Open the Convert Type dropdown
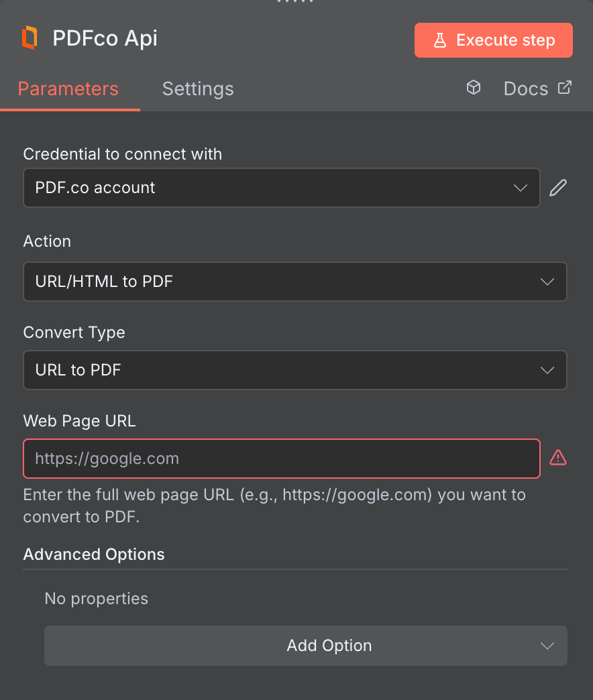This screenshot has width=593, height=700. (x=295, y=370)
